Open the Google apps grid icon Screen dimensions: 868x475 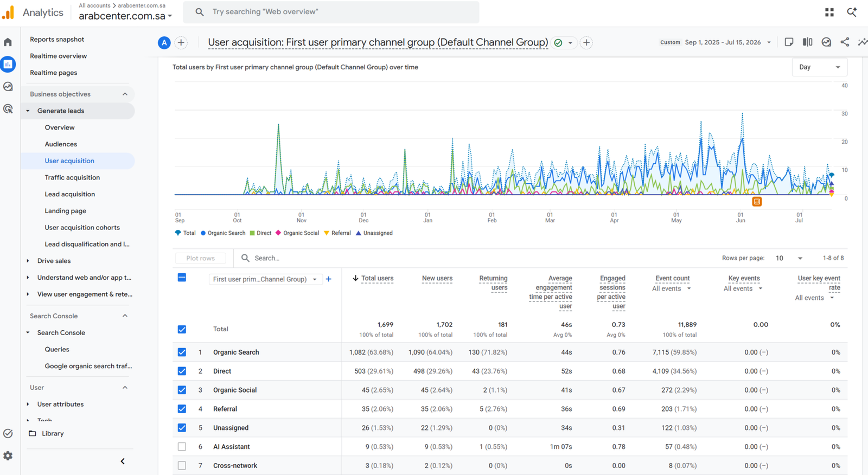(829, 12)
